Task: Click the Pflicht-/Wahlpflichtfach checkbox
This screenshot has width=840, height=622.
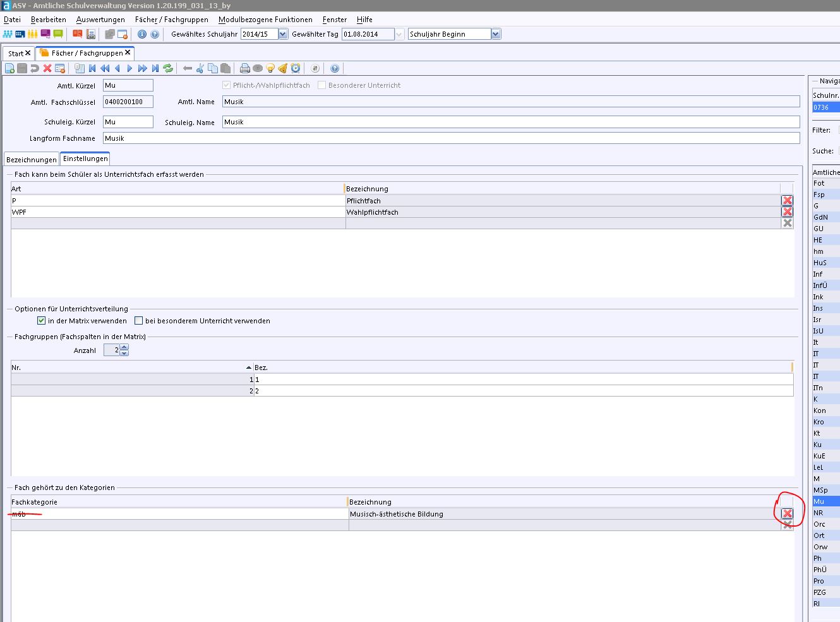Action: point(227,85)
